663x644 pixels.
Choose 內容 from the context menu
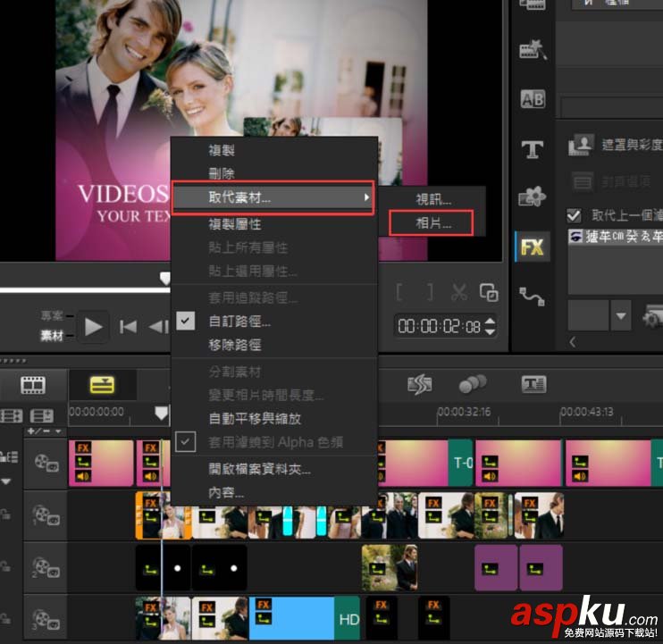coord(226,492)
